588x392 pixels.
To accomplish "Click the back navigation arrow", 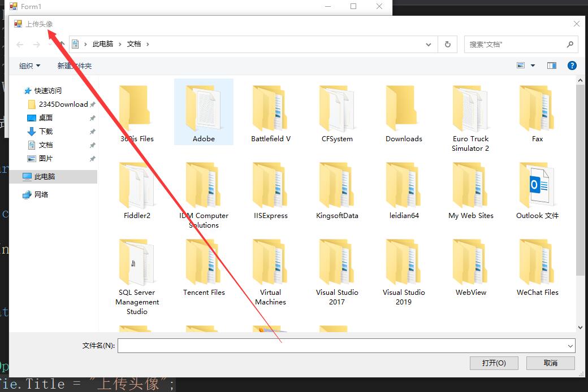I will [20, 45].
